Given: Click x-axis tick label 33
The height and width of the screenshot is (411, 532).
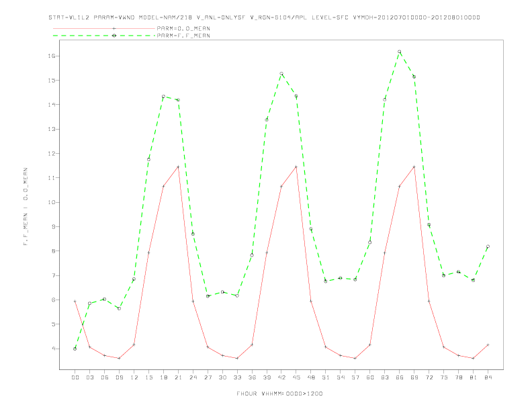Looking at the screenshot, I should (237, 377).
